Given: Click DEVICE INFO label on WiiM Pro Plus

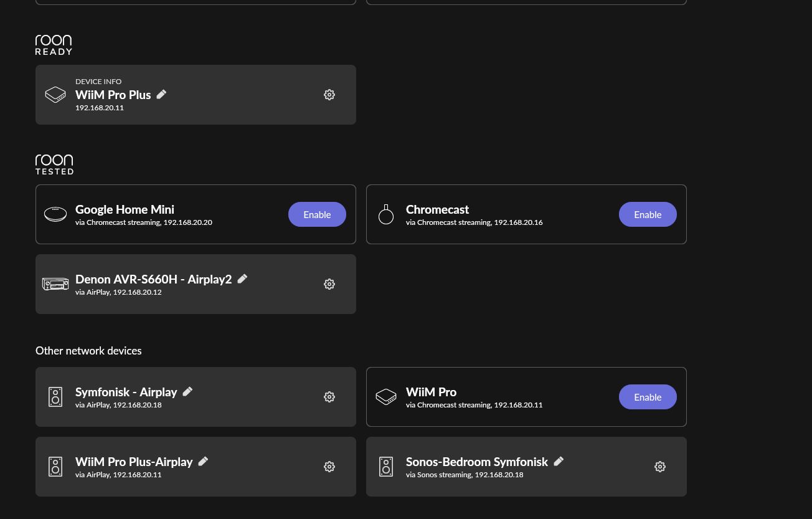Looking at the screenshot, I should click(98, 82).
